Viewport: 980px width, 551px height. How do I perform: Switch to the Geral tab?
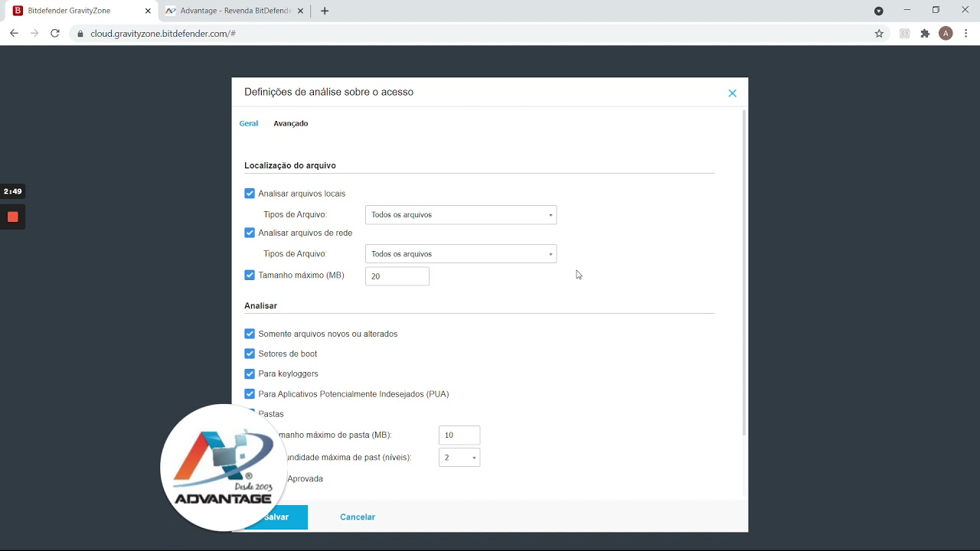click(249, 123)
